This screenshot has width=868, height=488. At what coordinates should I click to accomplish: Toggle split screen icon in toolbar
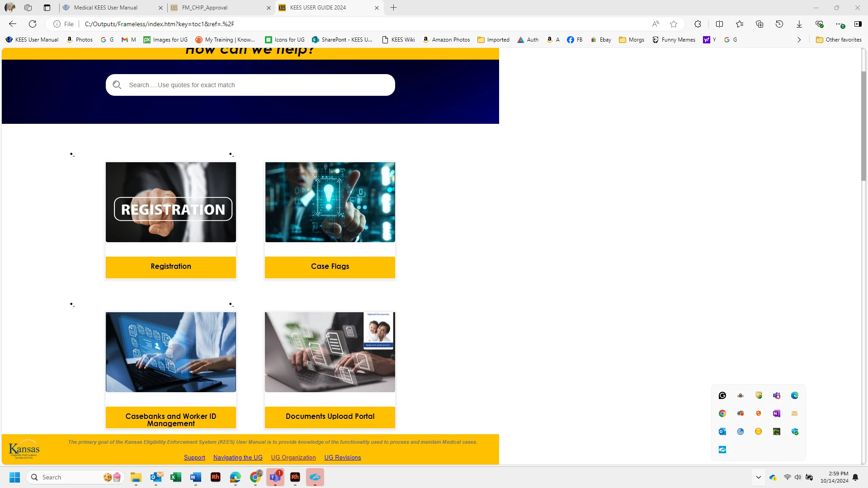(719, 24)
